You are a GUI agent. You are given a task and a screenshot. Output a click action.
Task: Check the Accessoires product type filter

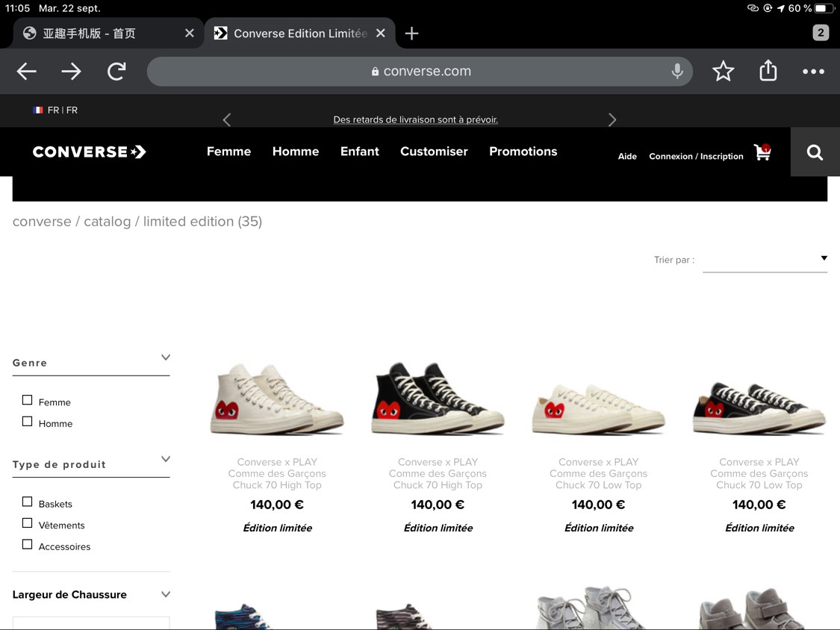28,544
